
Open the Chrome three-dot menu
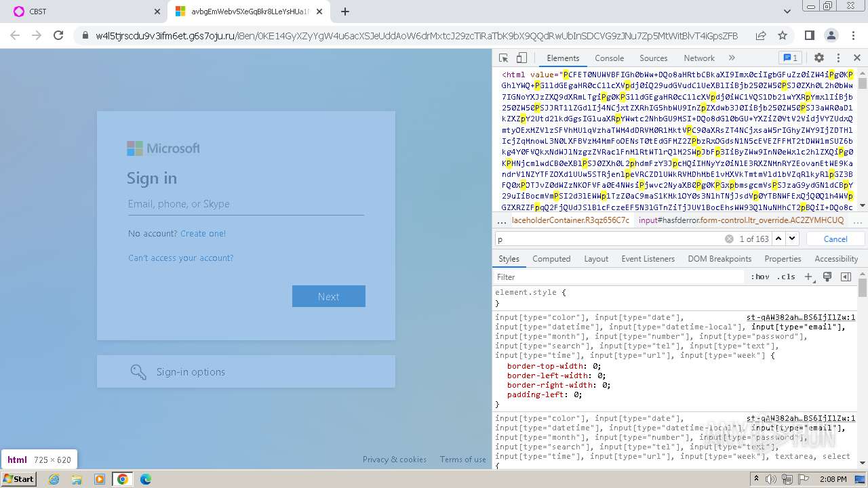tap(853, 35)
